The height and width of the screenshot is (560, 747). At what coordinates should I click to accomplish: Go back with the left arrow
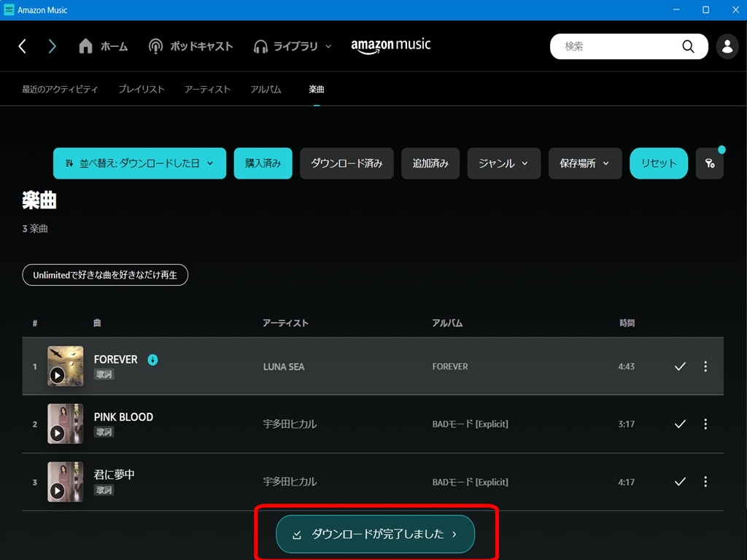(x=22, y=46)
